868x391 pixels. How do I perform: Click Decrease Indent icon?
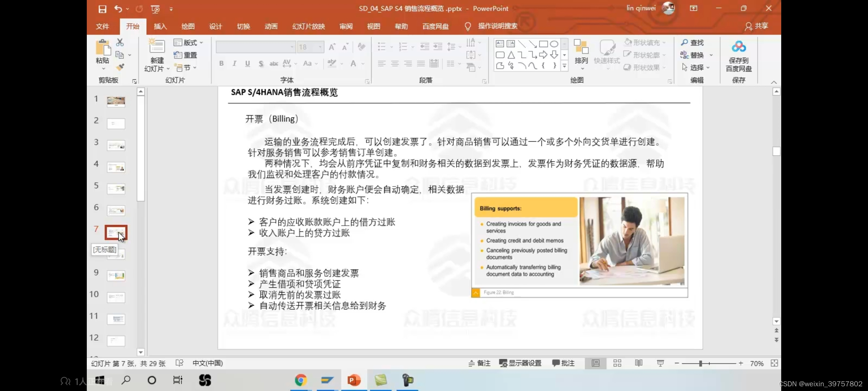tap(425, 46)
